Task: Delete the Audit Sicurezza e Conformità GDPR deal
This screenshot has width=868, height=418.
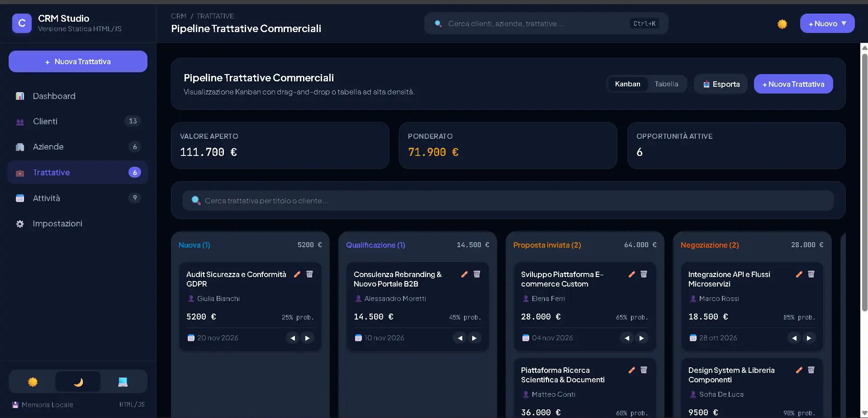Action: click(x=309, y=274)
